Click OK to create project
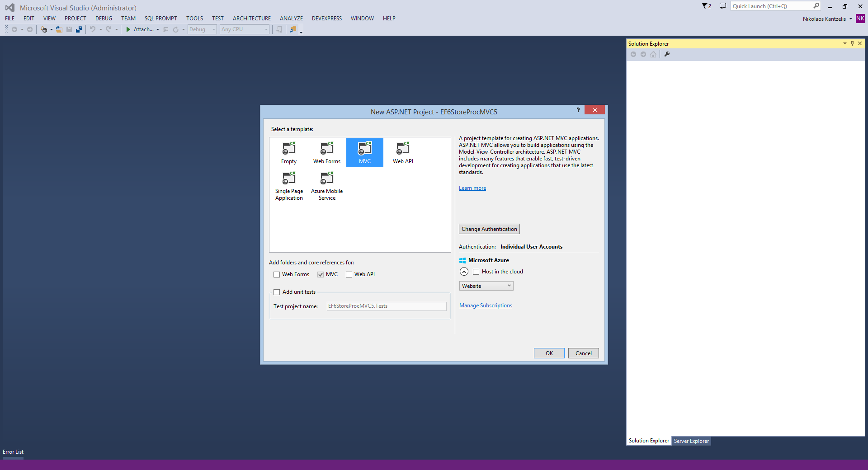 pyautogui.click(x=549, y=353)
